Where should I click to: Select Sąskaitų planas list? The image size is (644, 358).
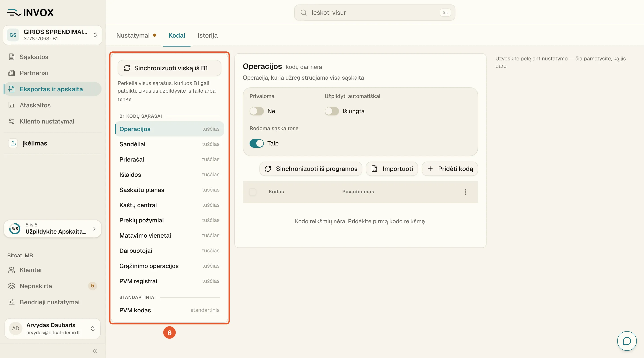click(169, 190)
